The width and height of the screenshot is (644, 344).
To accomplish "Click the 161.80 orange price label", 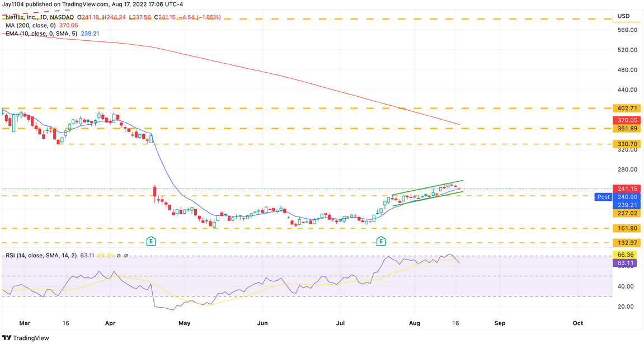I will (627, 228).
